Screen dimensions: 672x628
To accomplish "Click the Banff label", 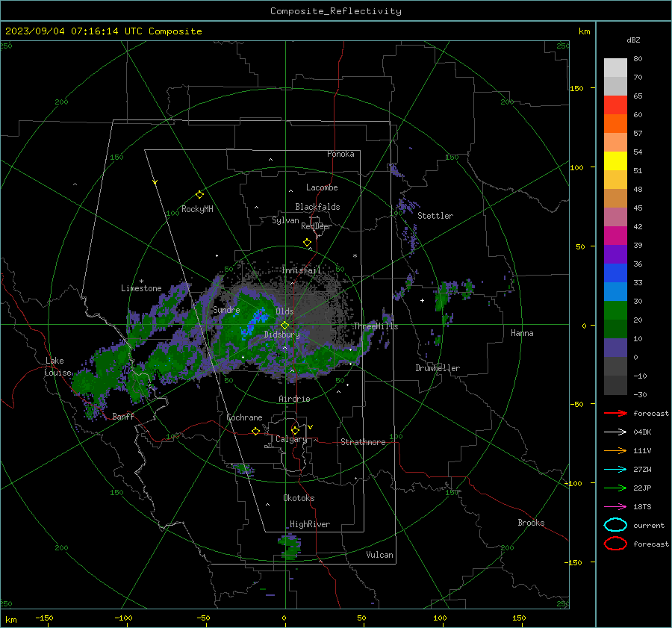I will click(123, 416).
